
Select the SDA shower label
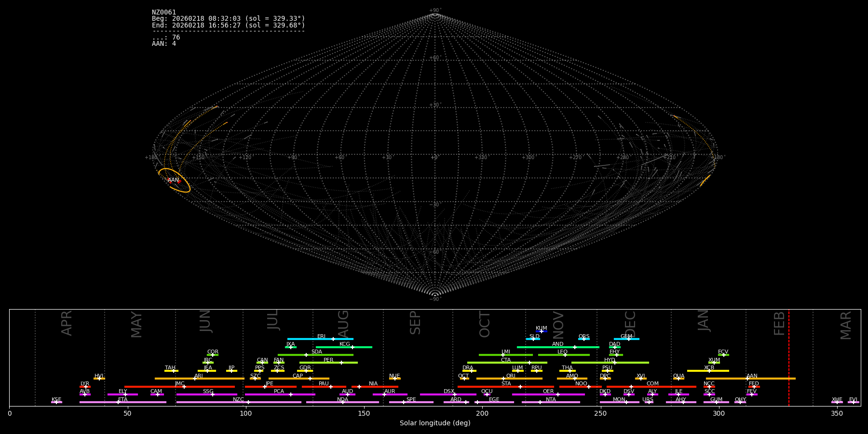pyautogui.click(x=317, y=352)
